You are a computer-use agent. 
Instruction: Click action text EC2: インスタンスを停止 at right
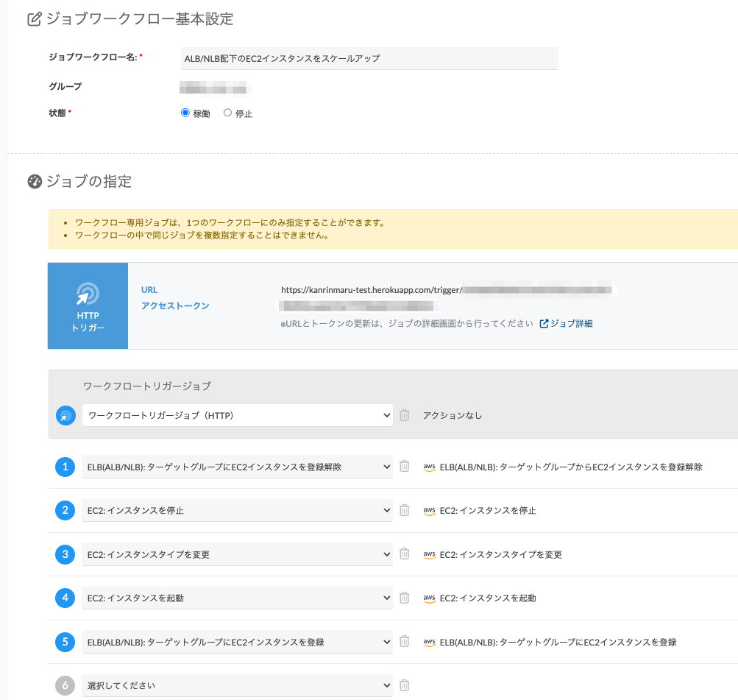point(488,511)
